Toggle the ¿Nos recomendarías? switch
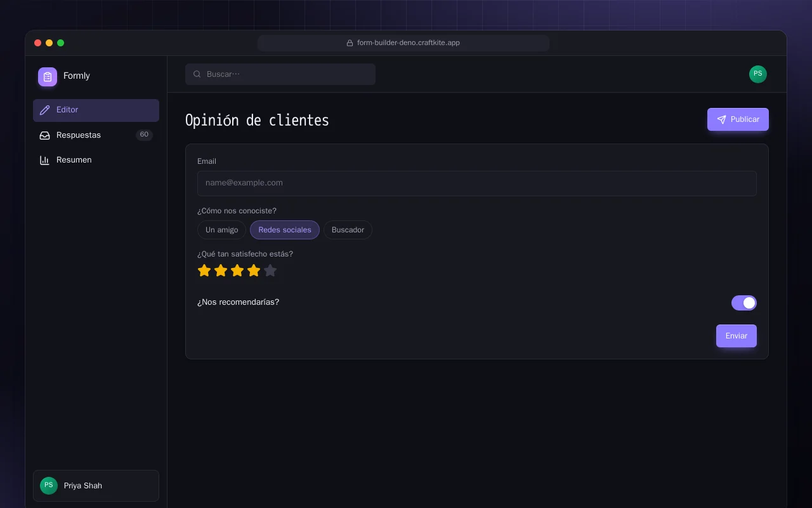Viewport: 812px width, 508px height. pos(743,303)
